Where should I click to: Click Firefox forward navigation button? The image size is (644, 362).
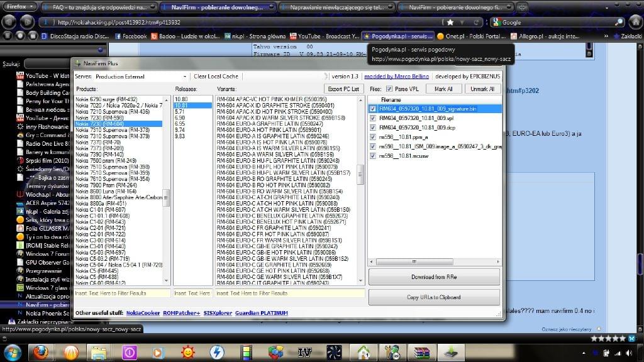pos(27,22)
